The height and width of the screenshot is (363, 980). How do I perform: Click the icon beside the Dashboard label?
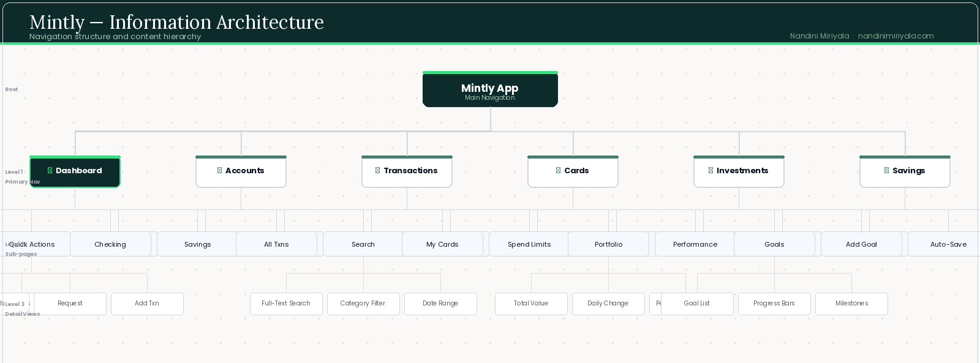coord(50,171)
